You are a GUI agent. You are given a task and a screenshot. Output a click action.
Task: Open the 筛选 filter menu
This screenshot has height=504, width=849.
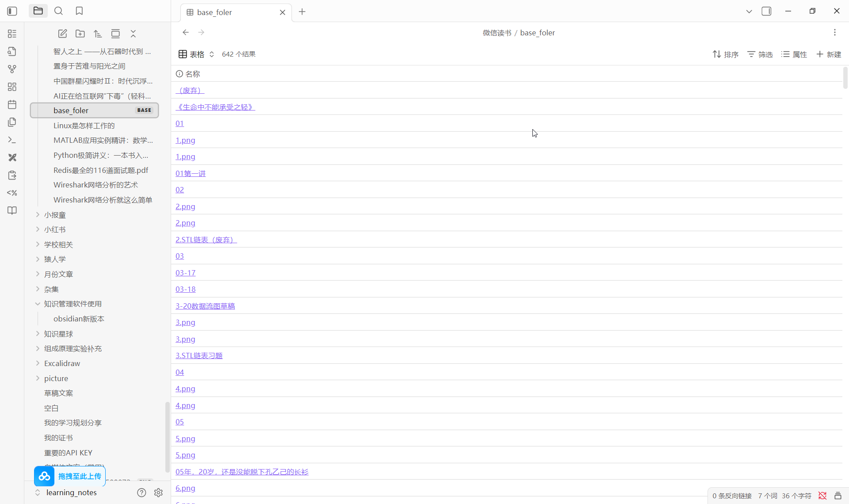760,54
